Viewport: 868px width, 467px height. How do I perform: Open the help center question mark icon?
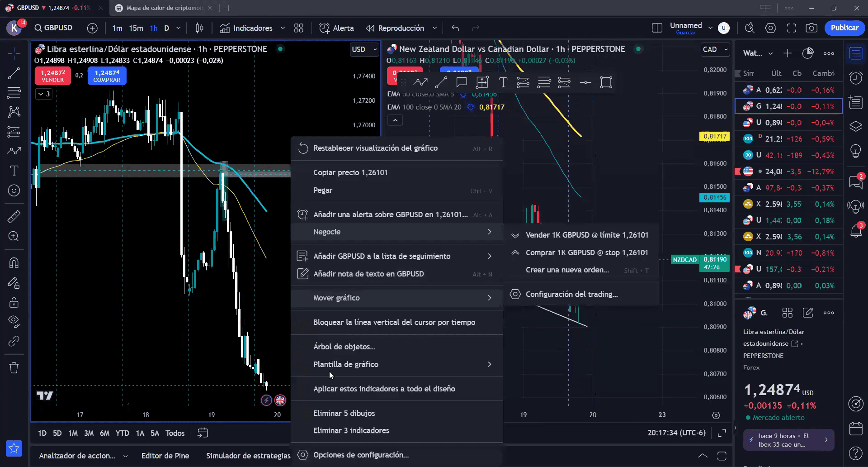pyautogui.click(x=856, y=453)
